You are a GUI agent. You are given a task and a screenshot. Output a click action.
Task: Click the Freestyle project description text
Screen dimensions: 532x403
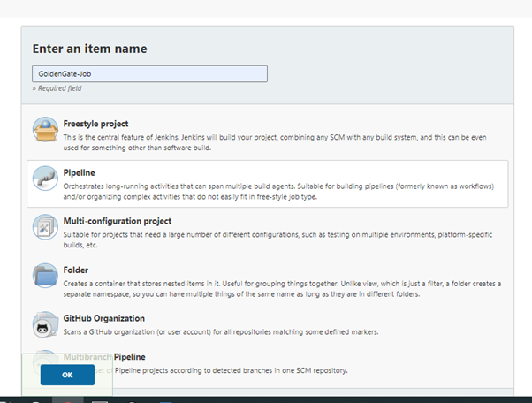(x=275, y=142)
